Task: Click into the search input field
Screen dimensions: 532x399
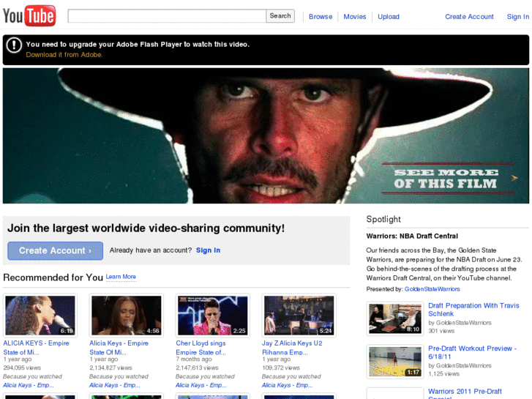Action: [x=167, y=16]
